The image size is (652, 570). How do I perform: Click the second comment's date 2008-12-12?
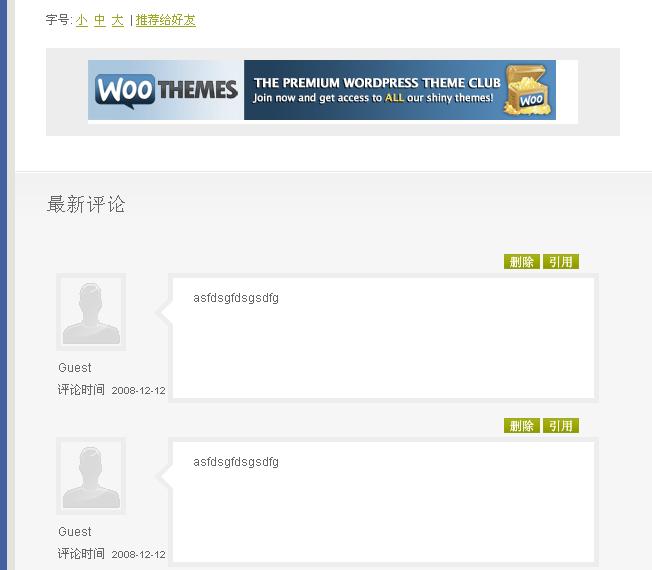[x=138, y=554]
